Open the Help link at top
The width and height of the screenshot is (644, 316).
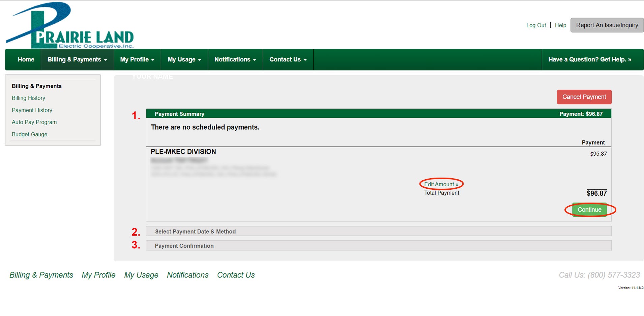pos(560,25)
